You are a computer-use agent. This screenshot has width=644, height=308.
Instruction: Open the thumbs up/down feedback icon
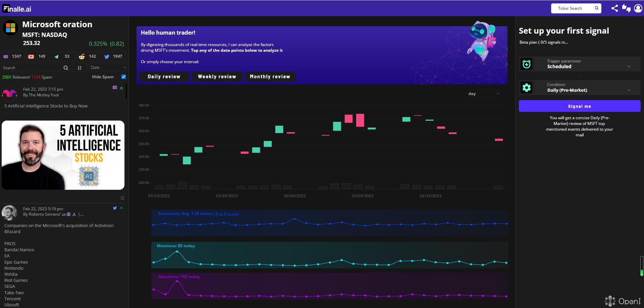point(626,8)
